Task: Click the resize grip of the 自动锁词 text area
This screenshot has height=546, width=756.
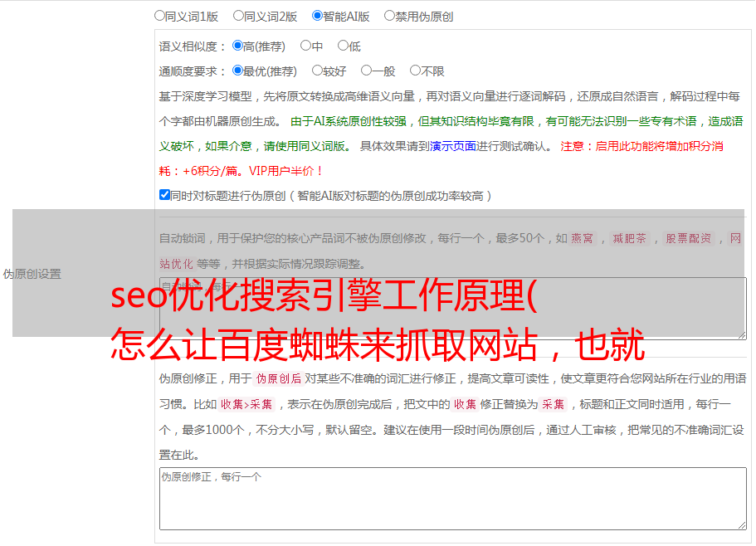Action: click(x=742, y=335)
